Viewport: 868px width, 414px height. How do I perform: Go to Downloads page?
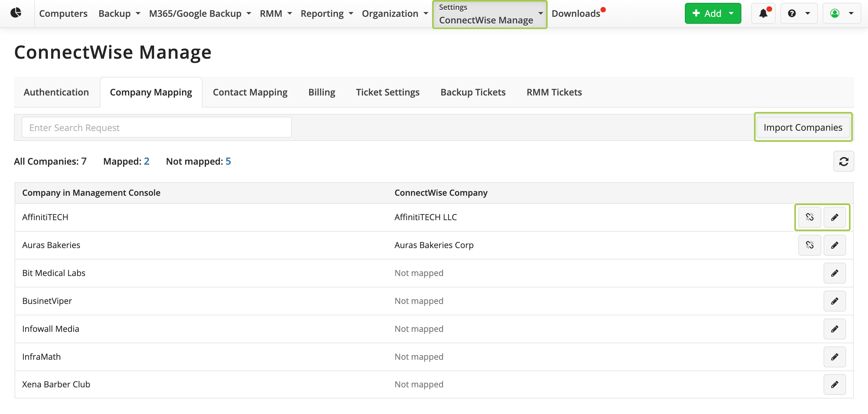576,13
